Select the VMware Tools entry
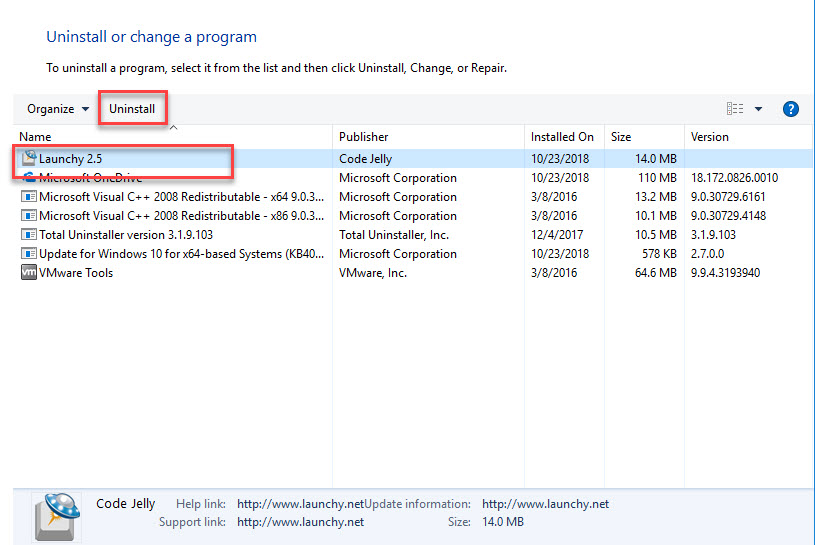The height and width of the screenshot is (545, 815). pyautogui.click(x=413, y=272)
